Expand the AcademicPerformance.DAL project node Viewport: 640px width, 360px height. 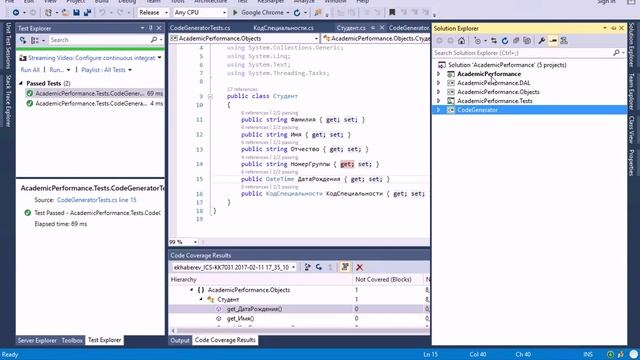tap(439, 83)
